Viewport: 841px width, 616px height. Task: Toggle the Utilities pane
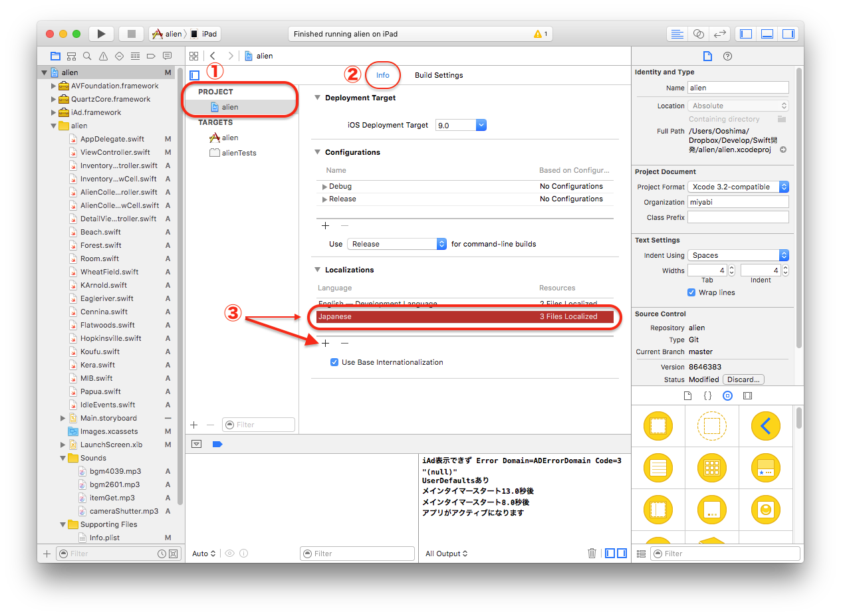788,34
